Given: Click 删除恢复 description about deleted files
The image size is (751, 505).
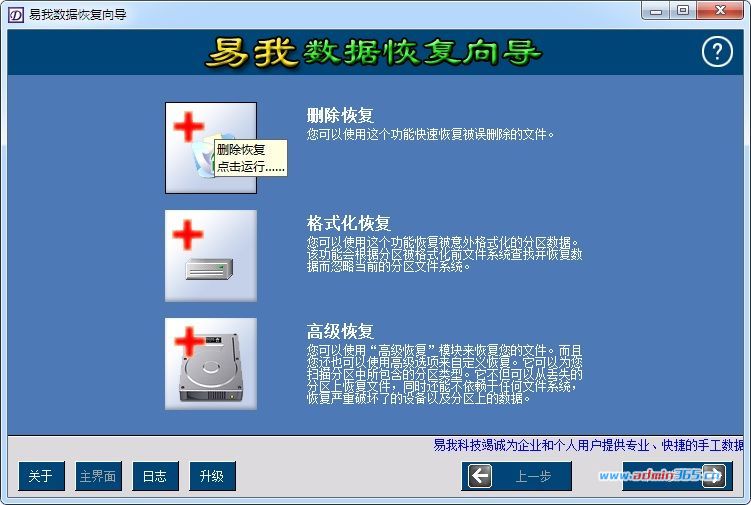Looking at the screenshot, I should [x=430, y=135].
